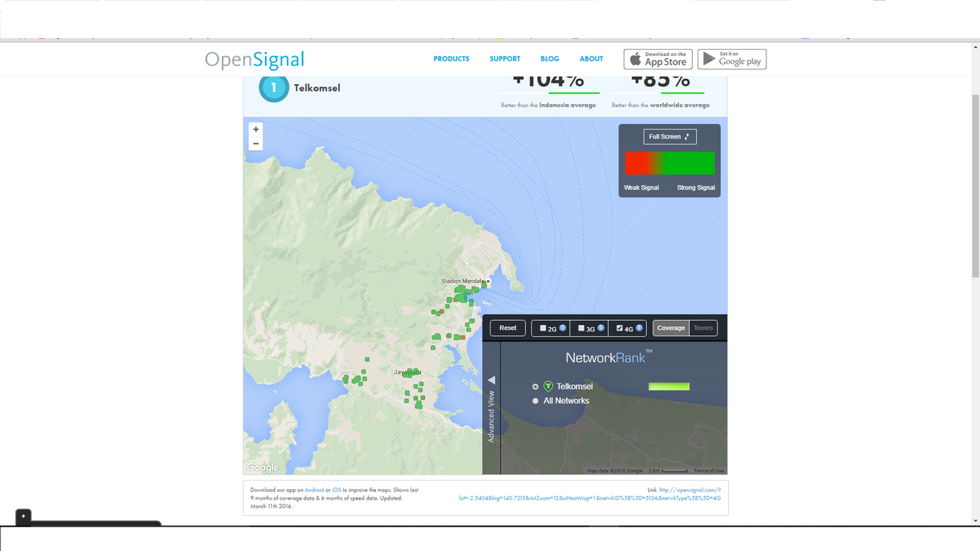Open the info icon next to 4G
The height and width of the screenshot is (551, 980).
pyautogui.click(x=639, y=328)
